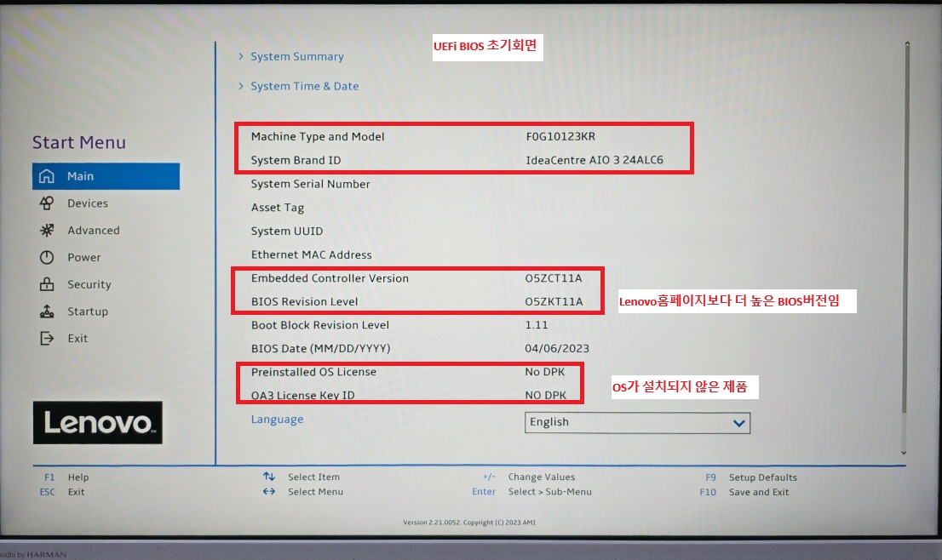Click the Language dropdown arrow
Image resolution: width=942 pixels, height=560 pixels.
click(739, 423)
